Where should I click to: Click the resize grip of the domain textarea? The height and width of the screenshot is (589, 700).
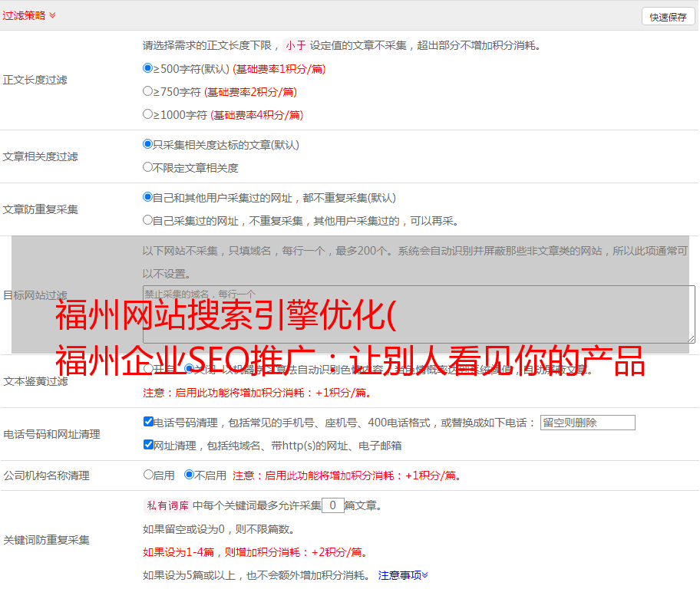pyautogui.click(x=691, y=339)
